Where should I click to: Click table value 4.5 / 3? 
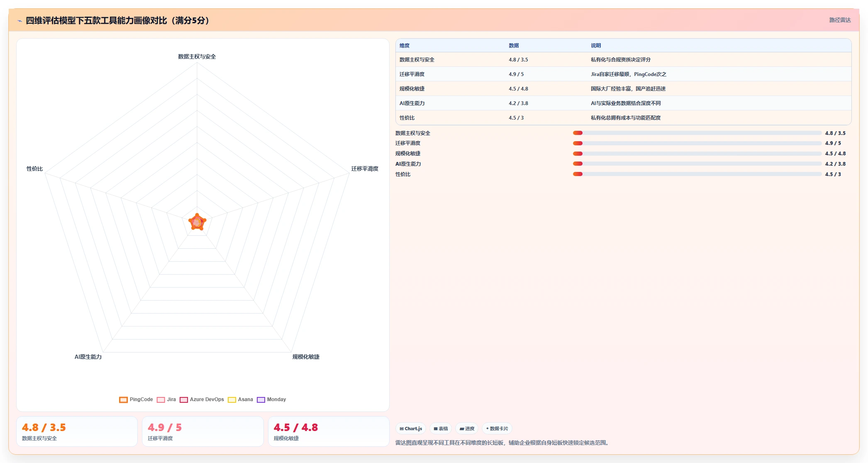[x=516, y=118]
